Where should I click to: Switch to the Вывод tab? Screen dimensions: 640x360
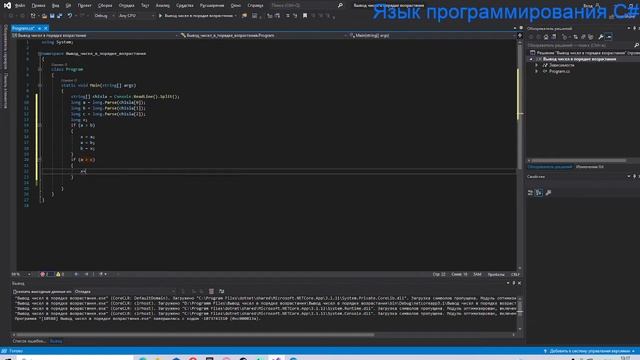click(56, 341)
